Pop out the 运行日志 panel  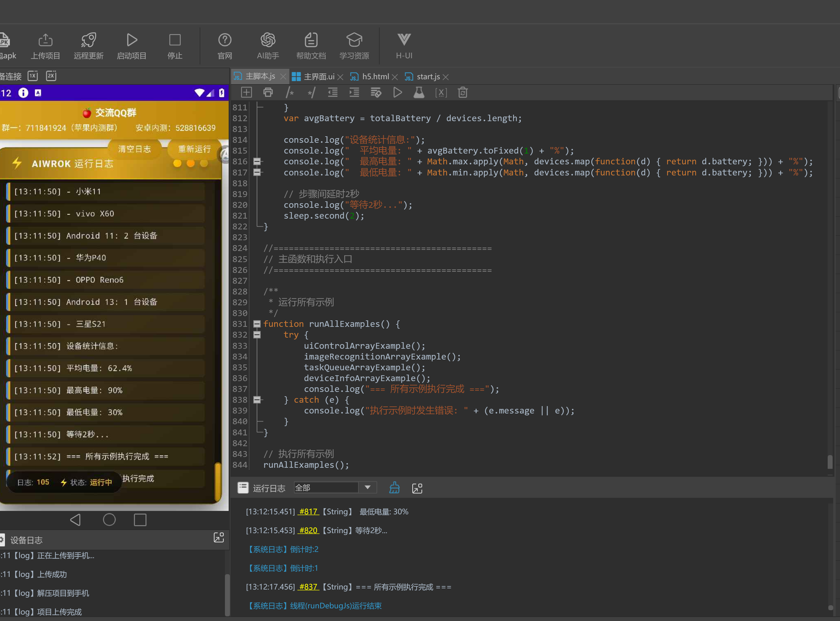417,488
